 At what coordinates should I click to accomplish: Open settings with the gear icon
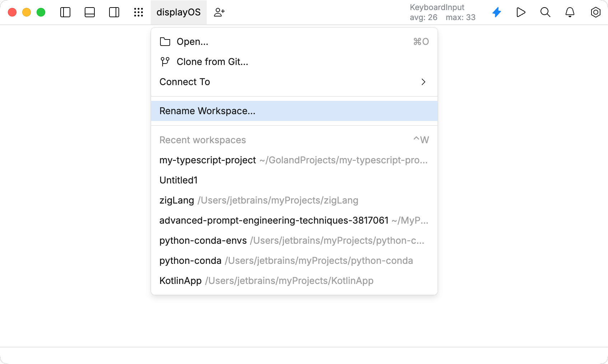595,12
